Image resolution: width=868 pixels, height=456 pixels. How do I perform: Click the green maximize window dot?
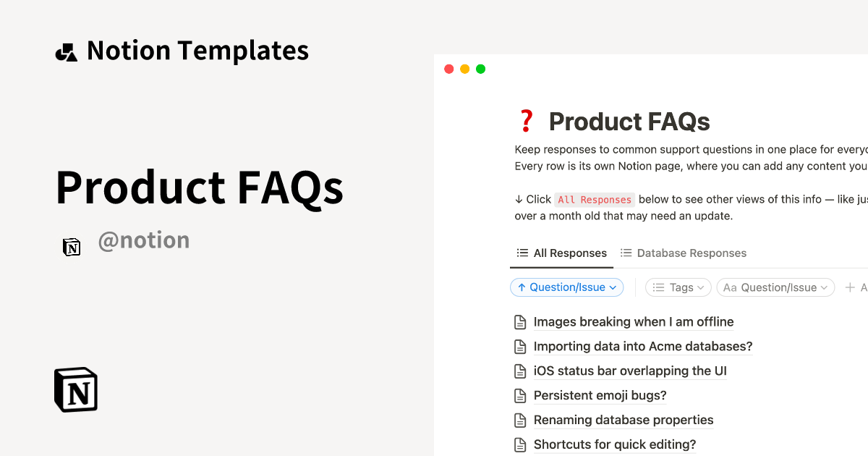tap(481, 69)
